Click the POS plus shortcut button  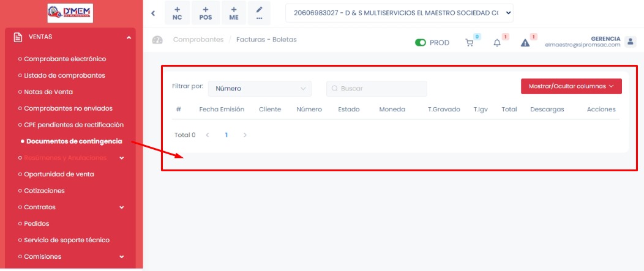[x=206, y=13]
